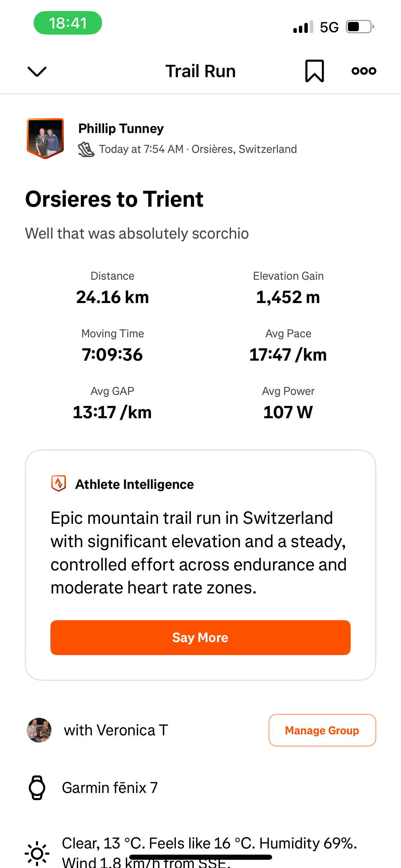Image resolution: width=401 pixels, height=868 pixels.
Task: Tap the Athlete Intelligence logo icon
Action: [x=59, y=484]
